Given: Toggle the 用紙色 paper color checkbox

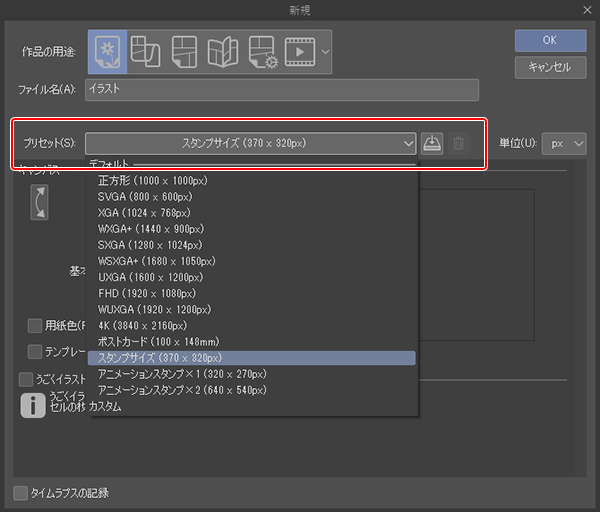Looking at the screenshot, I should [x=35, y=325].
